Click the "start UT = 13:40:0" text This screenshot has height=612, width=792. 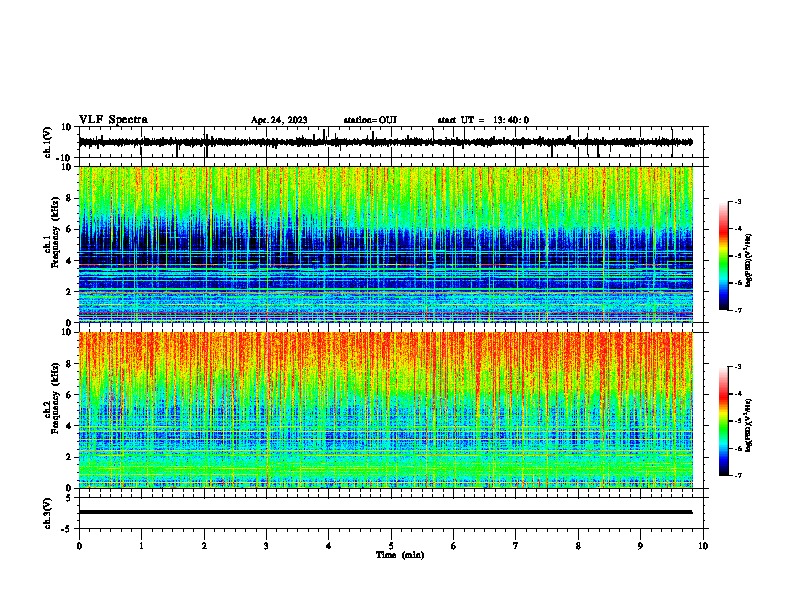click(483, 120)
